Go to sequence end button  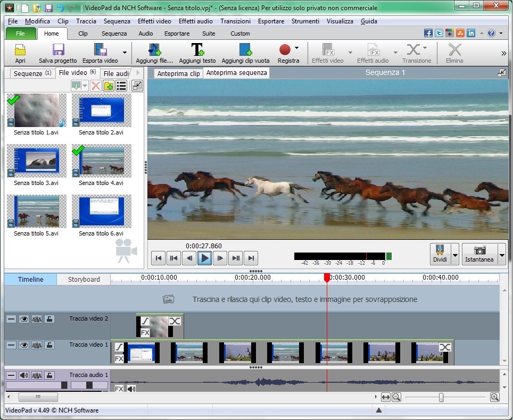(251, 258)
